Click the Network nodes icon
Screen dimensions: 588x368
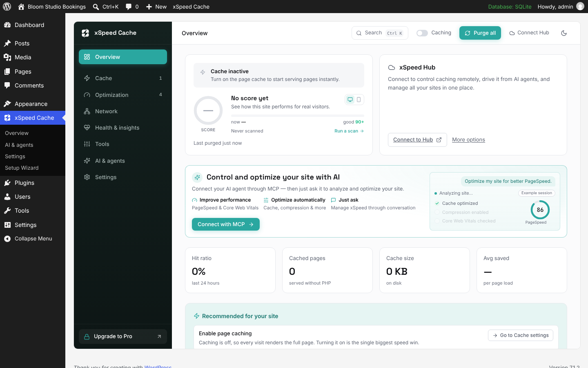point(87,111)
